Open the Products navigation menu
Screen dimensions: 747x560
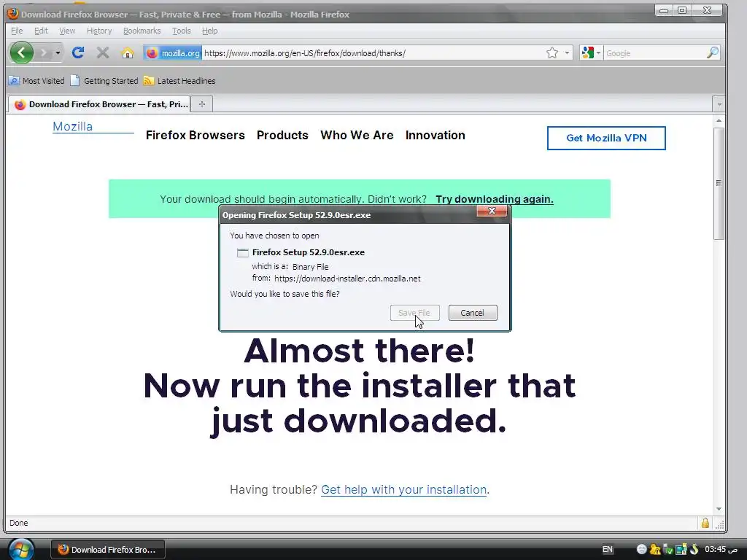(282, 135)
